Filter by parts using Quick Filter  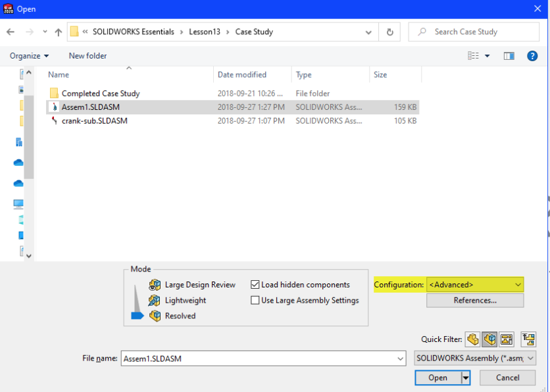click(473, 339)
